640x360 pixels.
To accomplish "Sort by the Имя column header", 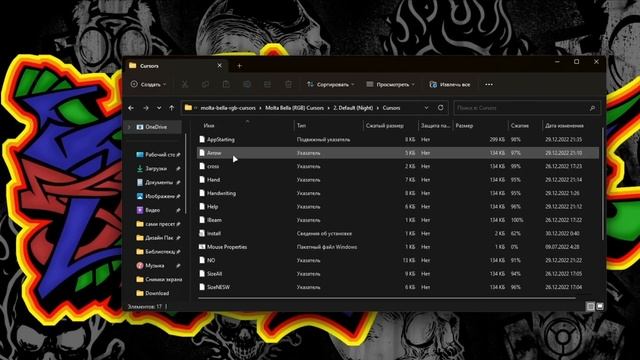I will 209,126.
